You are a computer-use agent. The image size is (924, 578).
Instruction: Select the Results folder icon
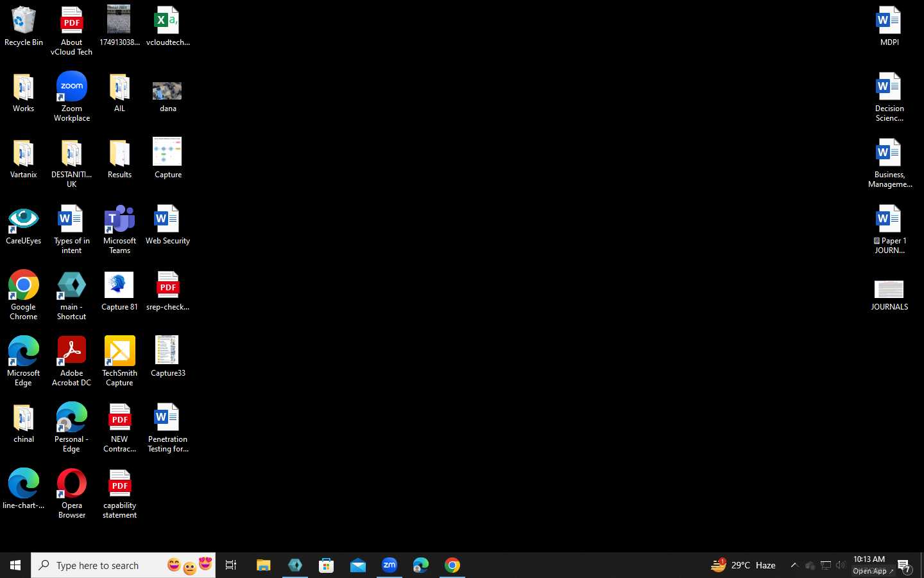pos(119,159)
